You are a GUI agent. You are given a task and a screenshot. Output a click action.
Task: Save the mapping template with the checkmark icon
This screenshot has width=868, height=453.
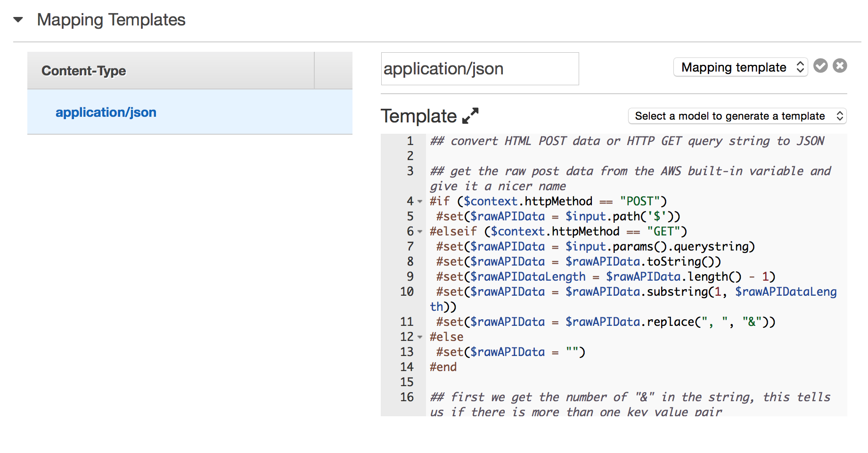(820, 66)
